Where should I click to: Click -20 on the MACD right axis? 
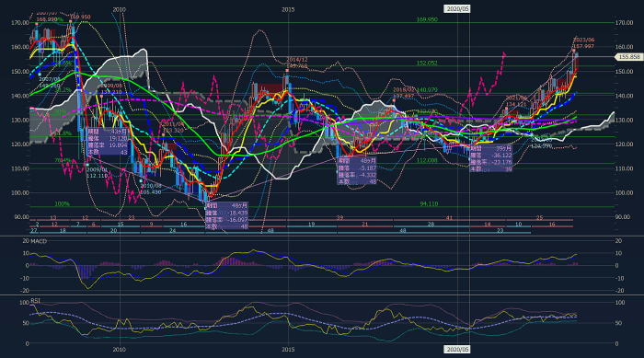coord(619,291)
